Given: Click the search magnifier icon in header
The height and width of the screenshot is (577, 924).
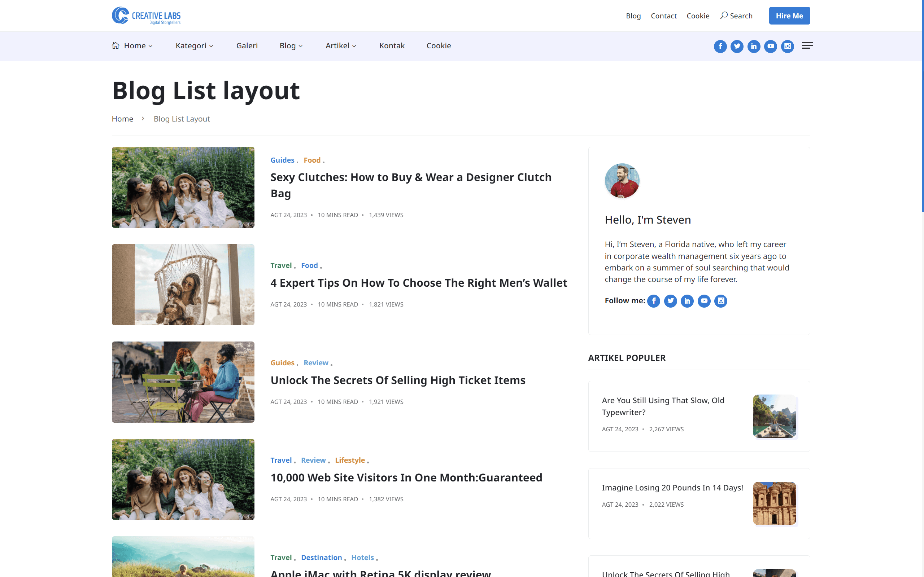Looking at the screenshot, I should click(x=724, y=16).
